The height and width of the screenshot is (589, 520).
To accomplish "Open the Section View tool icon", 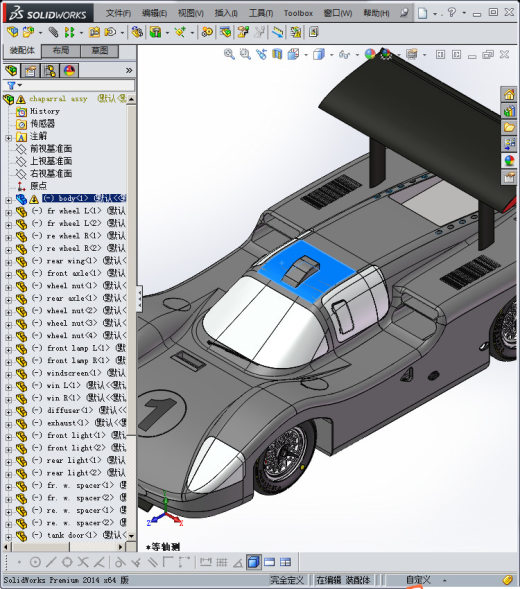I will pos(277,54).
